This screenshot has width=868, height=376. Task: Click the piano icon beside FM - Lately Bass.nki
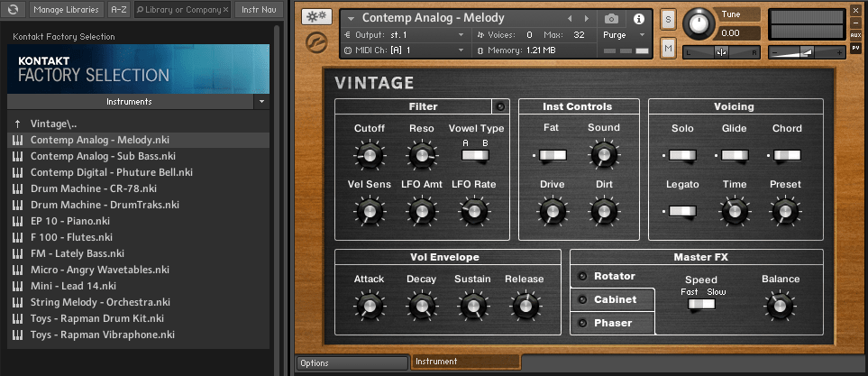tap(18, 253)
